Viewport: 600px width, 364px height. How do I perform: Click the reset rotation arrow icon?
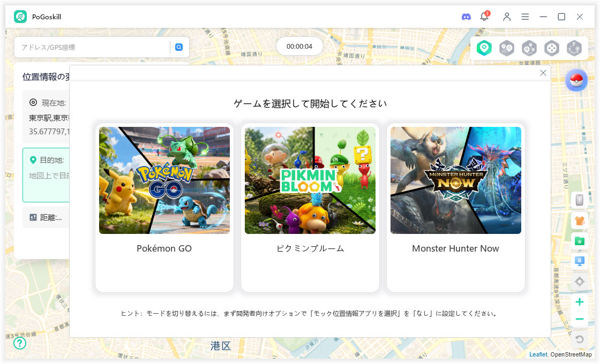click(x=580, y=339)
